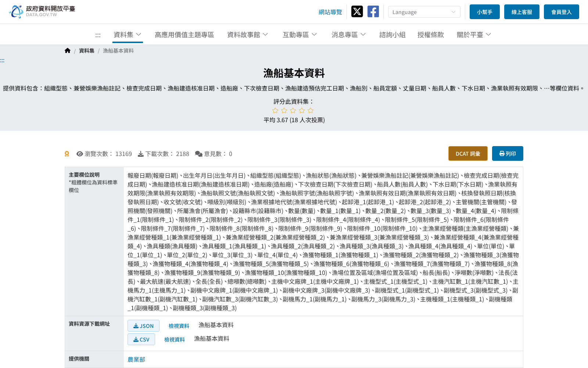Click the 會員登入 button

point(562,12)
